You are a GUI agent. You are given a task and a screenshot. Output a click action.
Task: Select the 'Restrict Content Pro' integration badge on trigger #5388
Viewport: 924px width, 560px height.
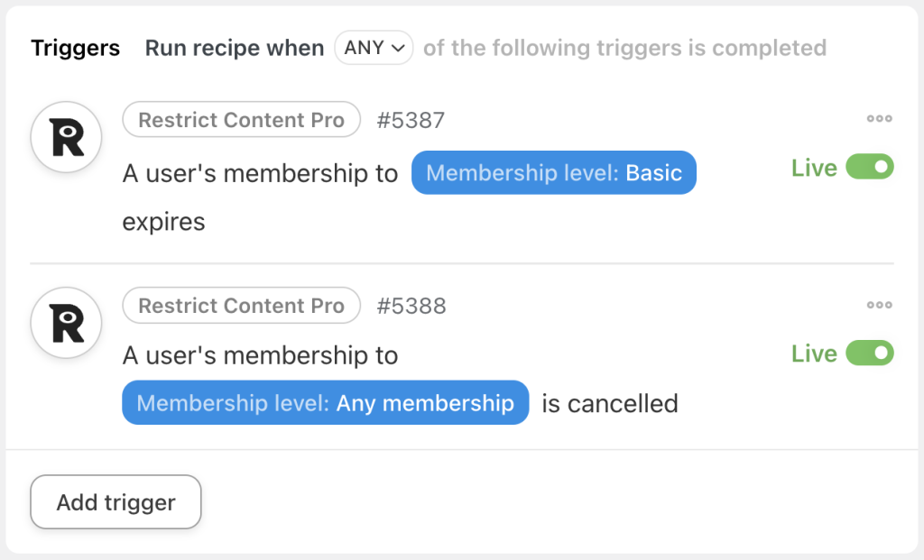tap(241, 306)
